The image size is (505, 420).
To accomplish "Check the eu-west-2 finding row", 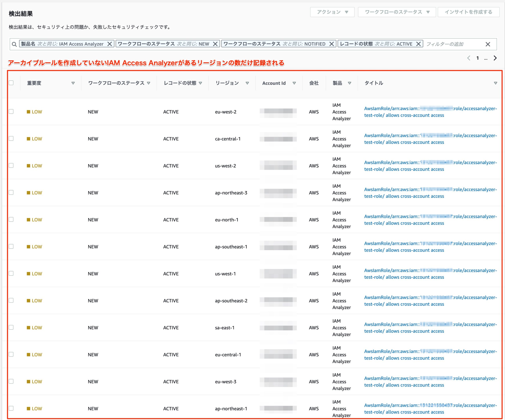I will click(11, 112).
